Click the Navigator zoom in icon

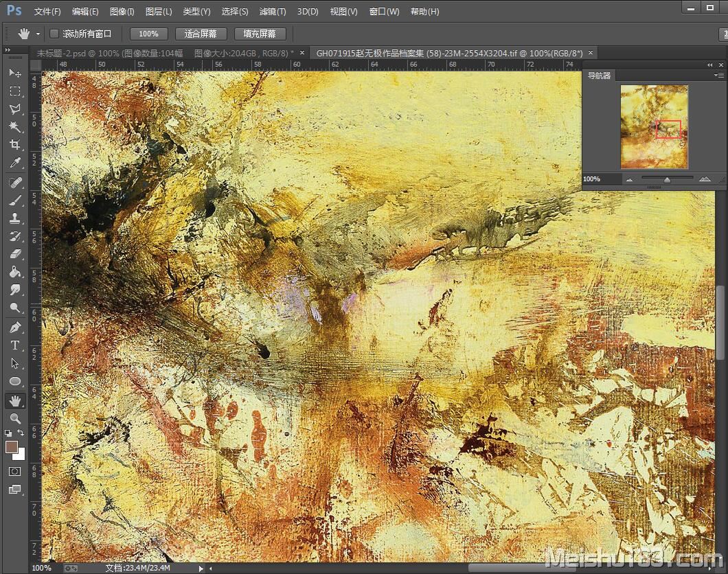705,179
